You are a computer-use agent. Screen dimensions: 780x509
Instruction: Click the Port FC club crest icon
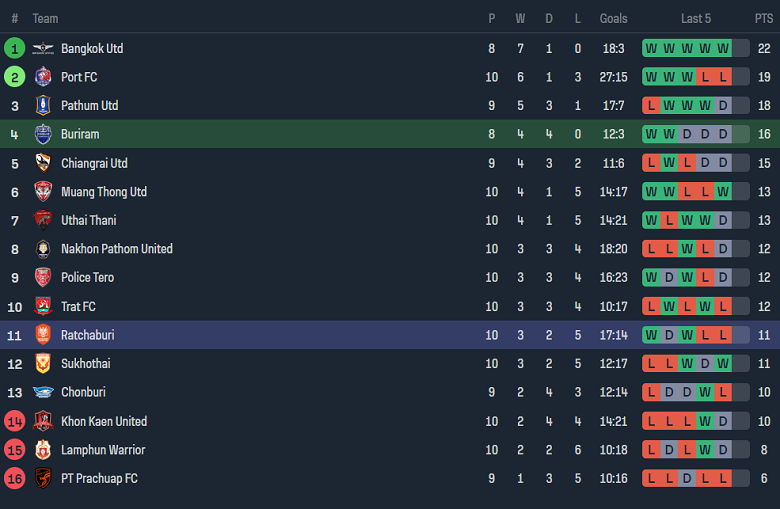(42, 77)
